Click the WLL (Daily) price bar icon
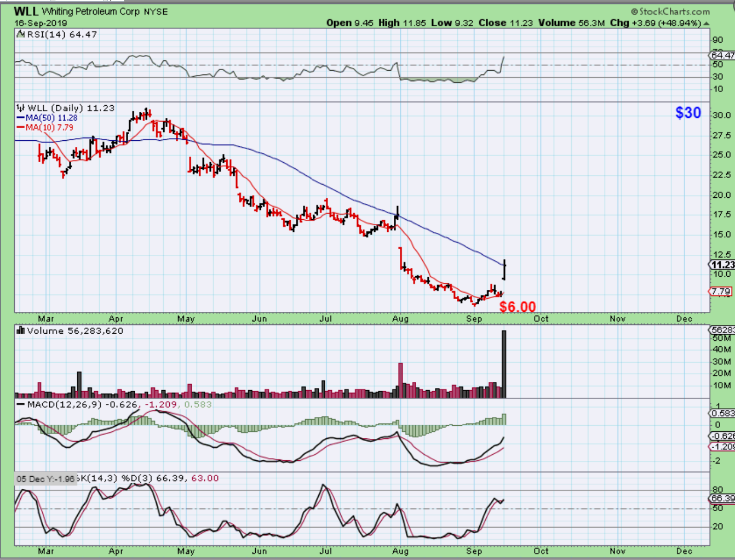The width and height of the screenshot is (735, 560). click(x=21, y=108)
